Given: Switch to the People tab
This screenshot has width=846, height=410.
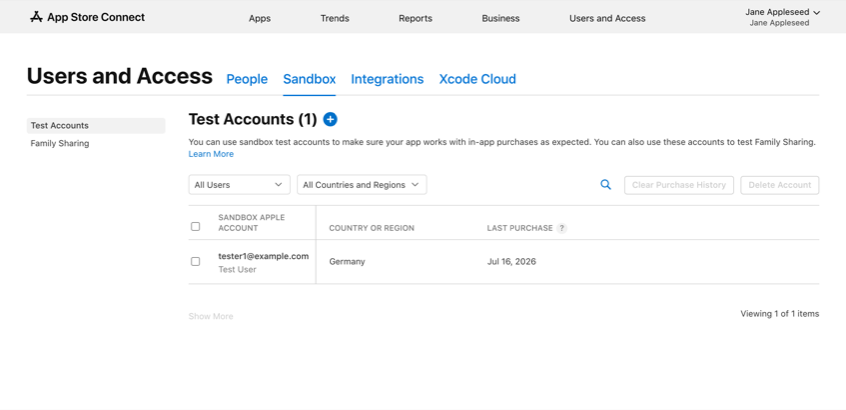Looking at the screenshot, I should [x=247, y=79].
